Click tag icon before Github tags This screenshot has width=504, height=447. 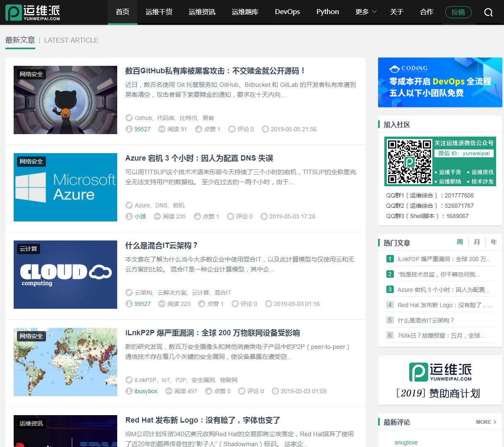coord(129,118)
